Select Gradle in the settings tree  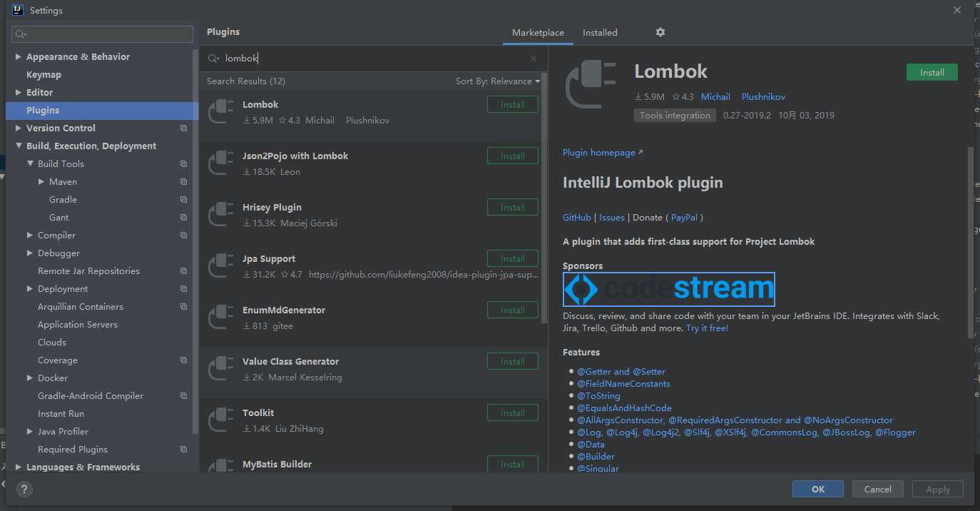(63, 200)
